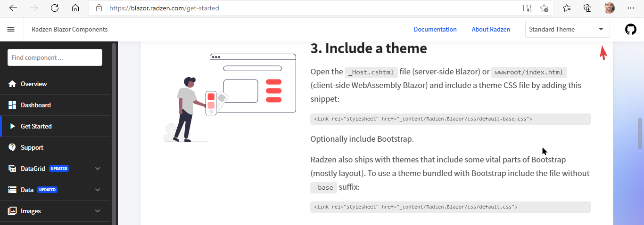Click the default-base.css code snippet
Image resolution: width=644 pixels, height=225 pixels.
pos(450,119)
